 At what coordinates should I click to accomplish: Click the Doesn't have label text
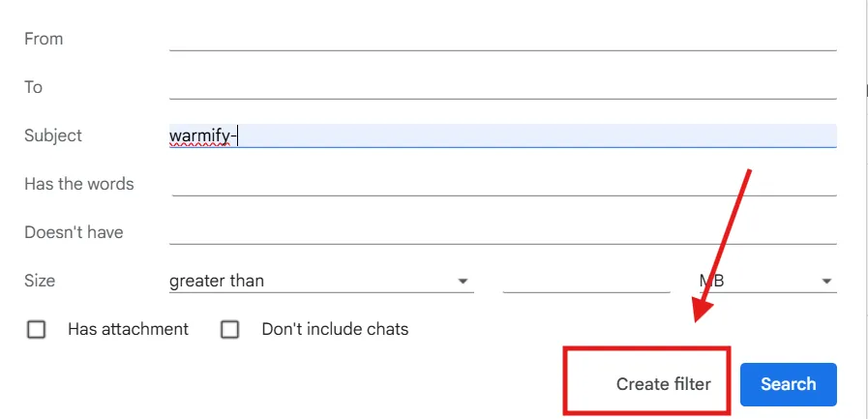coord(74,232)
